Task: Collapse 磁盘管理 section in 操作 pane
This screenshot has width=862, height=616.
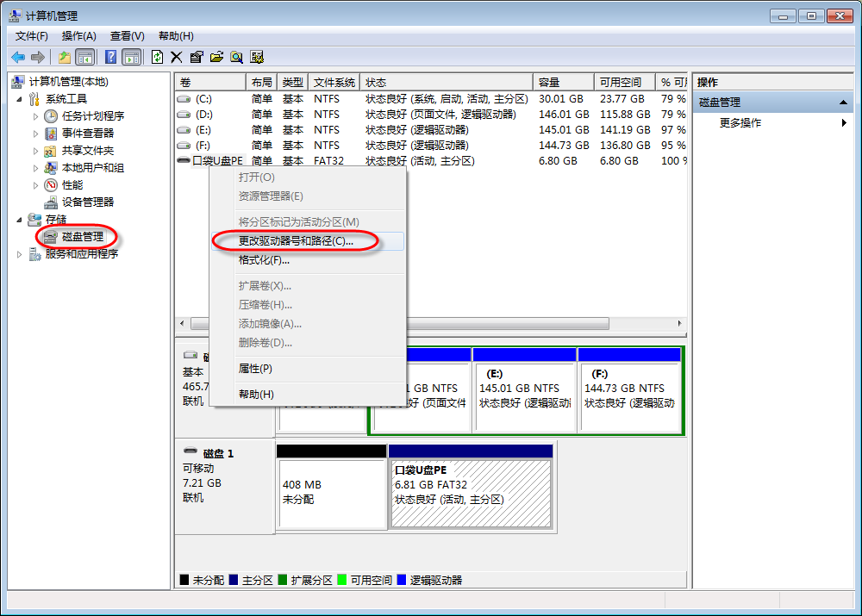Action: [x=843, y=103]
